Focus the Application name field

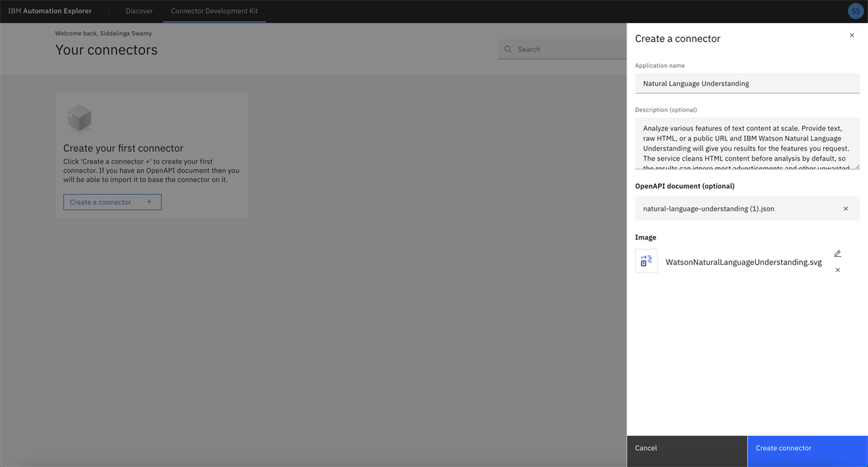coord(747,83)
